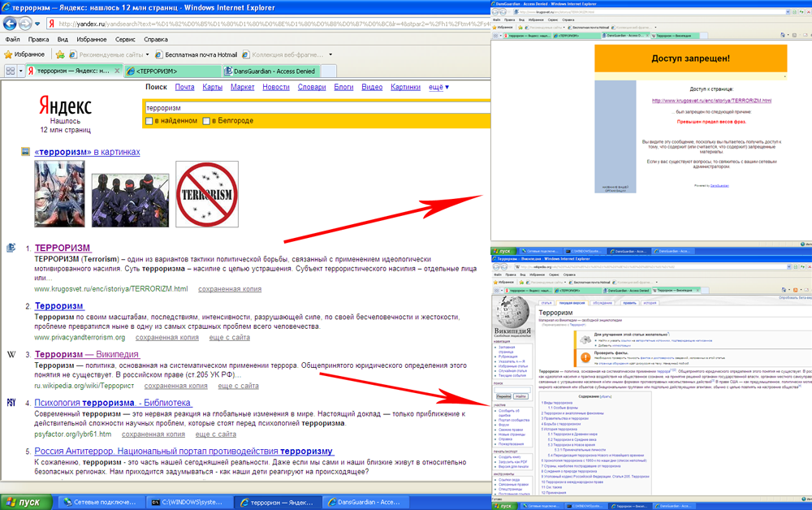This screenshot has height=510, width=812.
Task: Click the Найти button in Wikipedia sidebar
Action: [520, 396]
